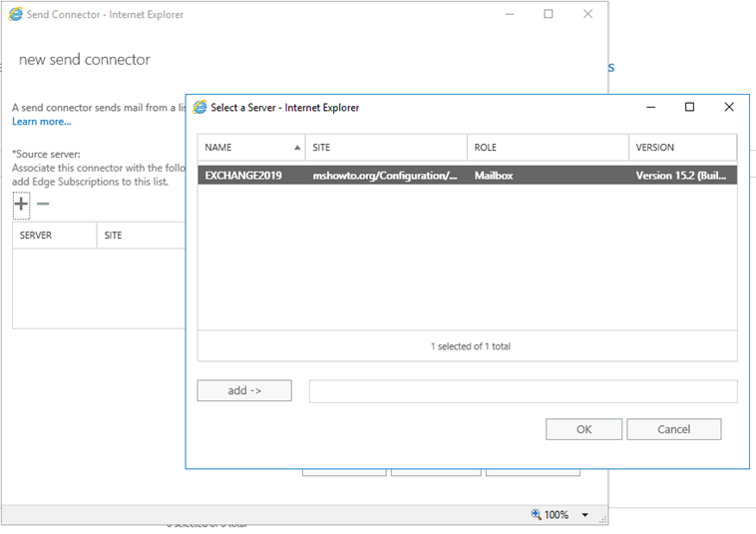
Task: Open the Learn more link
Action: point(42,122)
